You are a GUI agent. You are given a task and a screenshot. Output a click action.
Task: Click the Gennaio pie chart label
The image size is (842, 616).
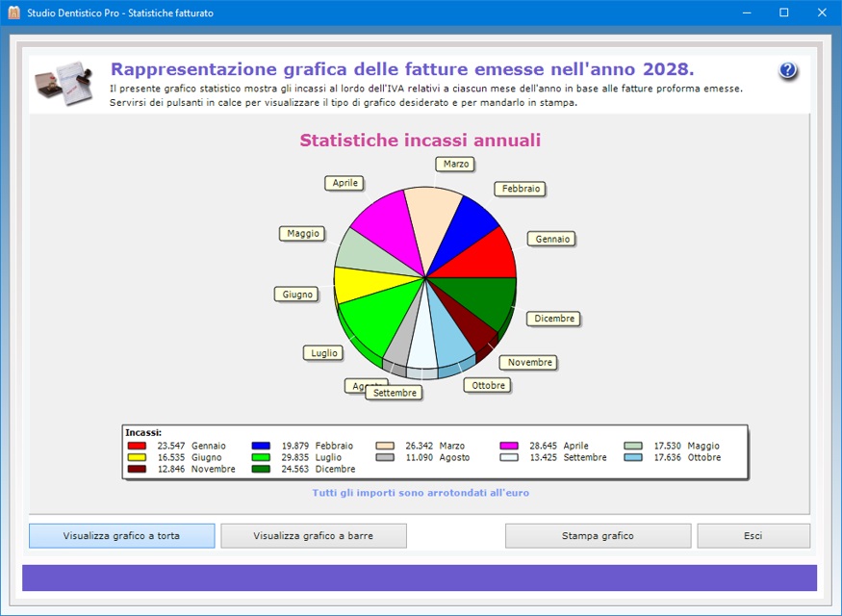552,239
